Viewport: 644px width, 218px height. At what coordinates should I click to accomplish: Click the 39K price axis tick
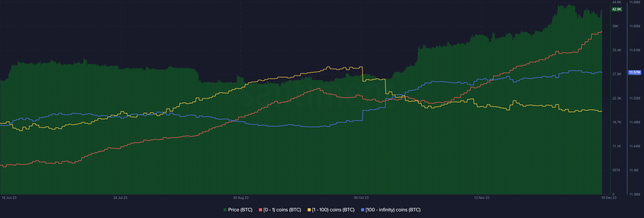click(615, 26)
